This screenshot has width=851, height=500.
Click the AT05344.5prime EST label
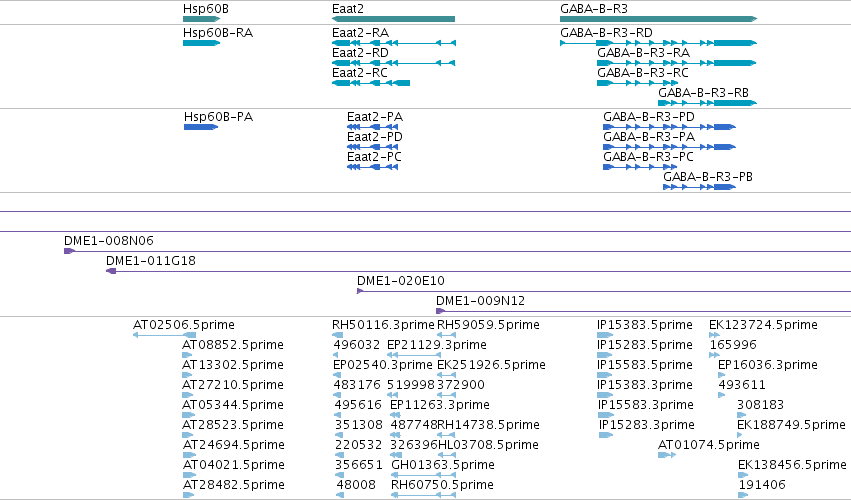point(233,405)
